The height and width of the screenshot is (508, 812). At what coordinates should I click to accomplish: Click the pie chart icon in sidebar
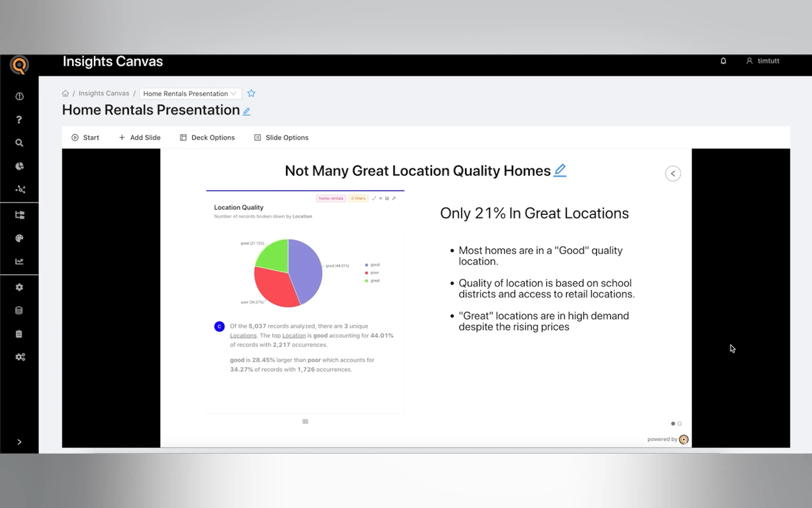click(x=19, y=166)
